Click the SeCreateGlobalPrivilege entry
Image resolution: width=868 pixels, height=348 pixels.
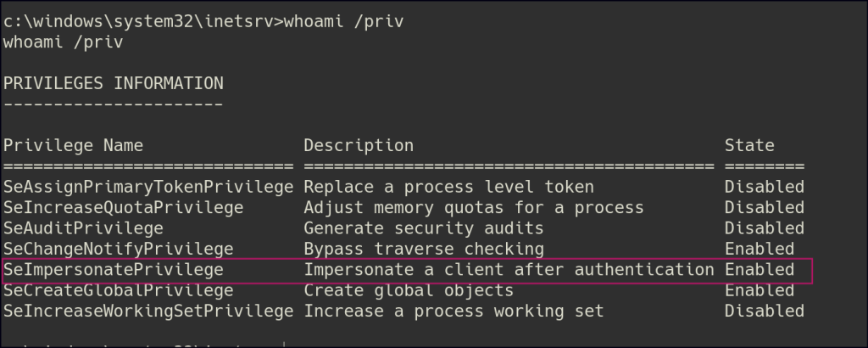119,291
